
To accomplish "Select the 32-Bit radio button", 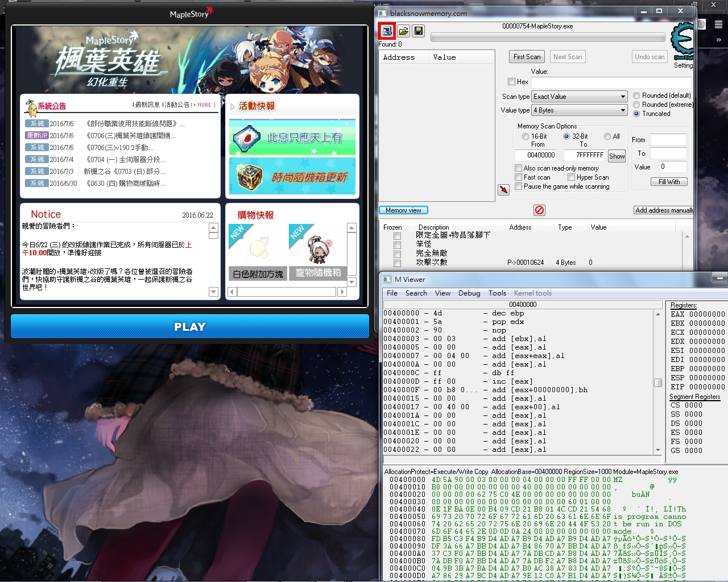I will (566, 136).
